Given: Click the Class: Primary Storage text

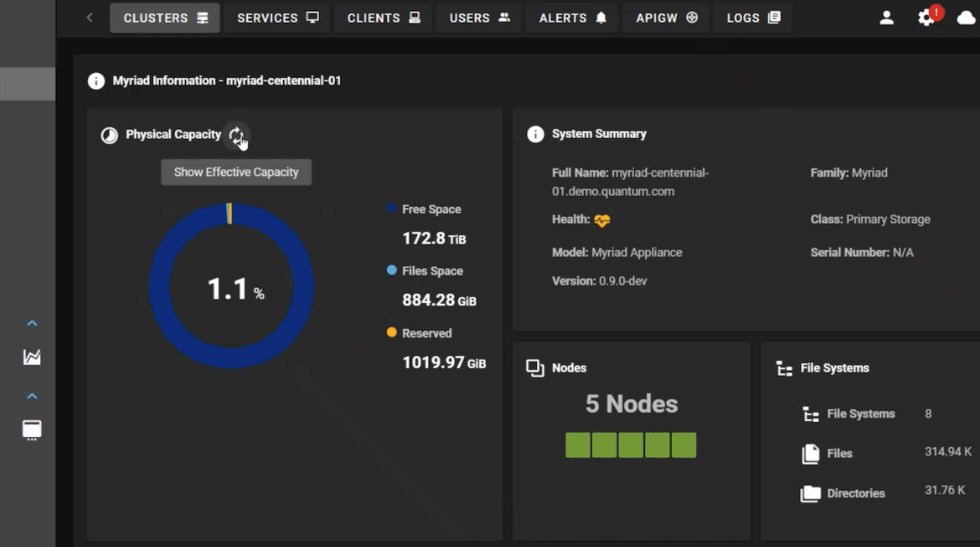Looking at the screenshot, I should pyautogui.click(x=870, y=219).
